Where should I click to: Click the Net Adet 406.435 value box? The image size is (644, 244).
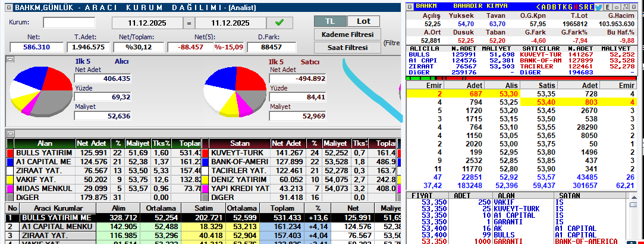[x=103, y=78]
